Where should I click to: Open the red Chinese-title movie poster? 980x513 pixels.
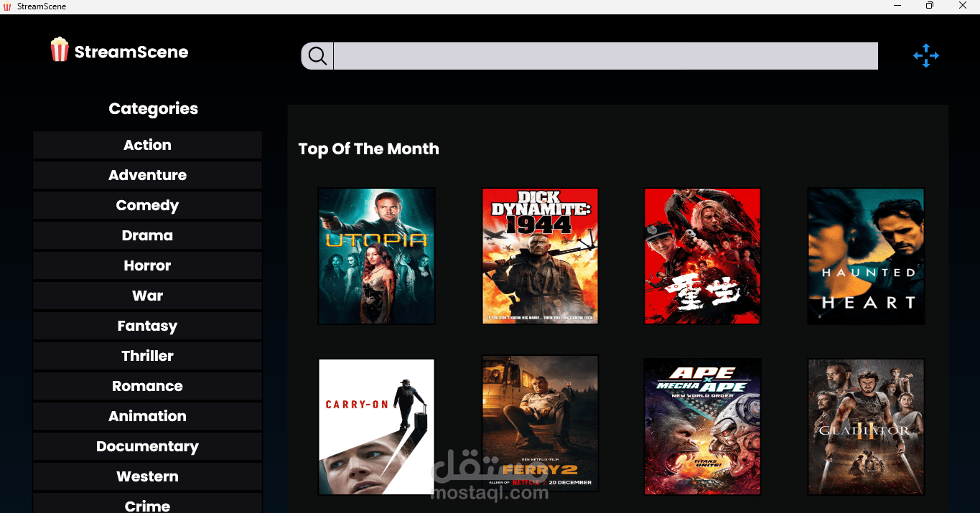(x=703, y=256)
